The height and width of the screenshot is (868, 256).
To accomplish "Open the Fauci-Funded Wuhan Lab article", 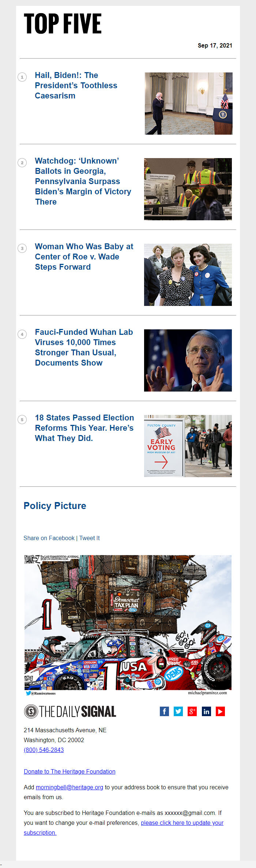I will (84, 348).
